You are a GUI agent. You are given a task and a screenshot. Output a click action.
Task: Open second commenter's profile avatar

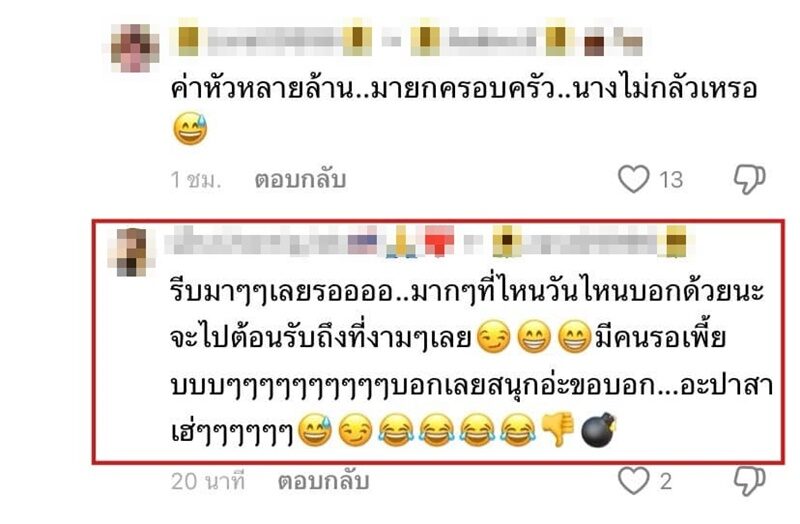pos(131,252)
